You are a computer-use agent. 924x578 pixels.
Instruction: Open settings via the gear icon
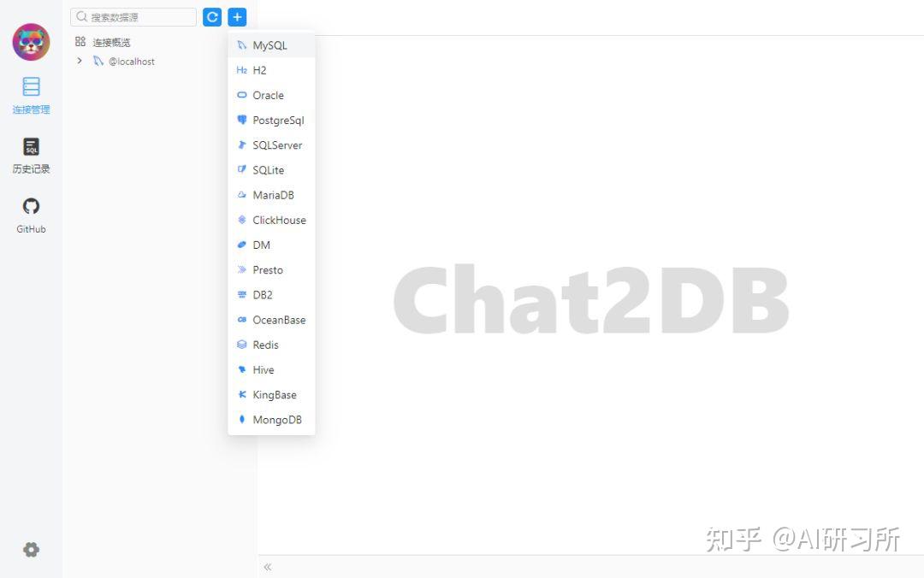point(32,550)
